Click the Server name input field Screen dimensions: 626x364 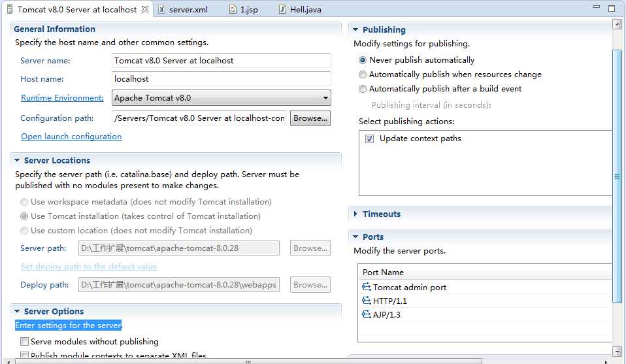(221, 61)
